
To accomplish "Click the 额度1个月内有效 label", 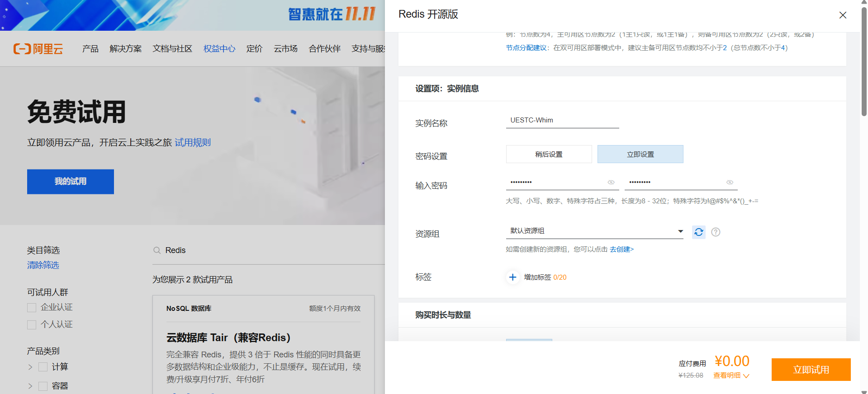I will 335,309.
